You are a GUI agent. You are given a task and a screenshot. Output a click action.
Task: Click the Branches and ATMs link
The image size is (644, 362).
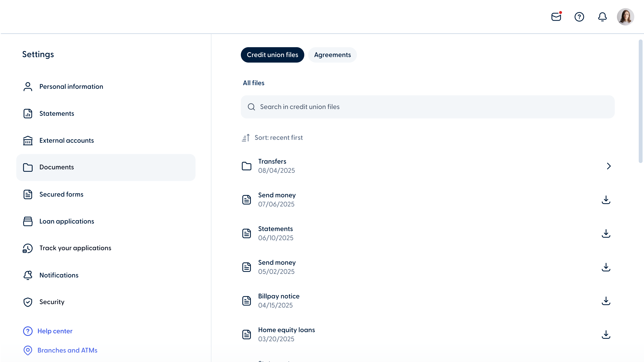[67, 350]
